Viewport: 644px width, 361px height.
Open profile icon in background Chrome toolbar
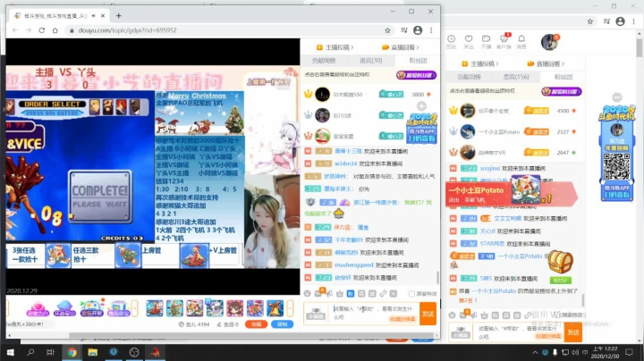pos(620,21)
